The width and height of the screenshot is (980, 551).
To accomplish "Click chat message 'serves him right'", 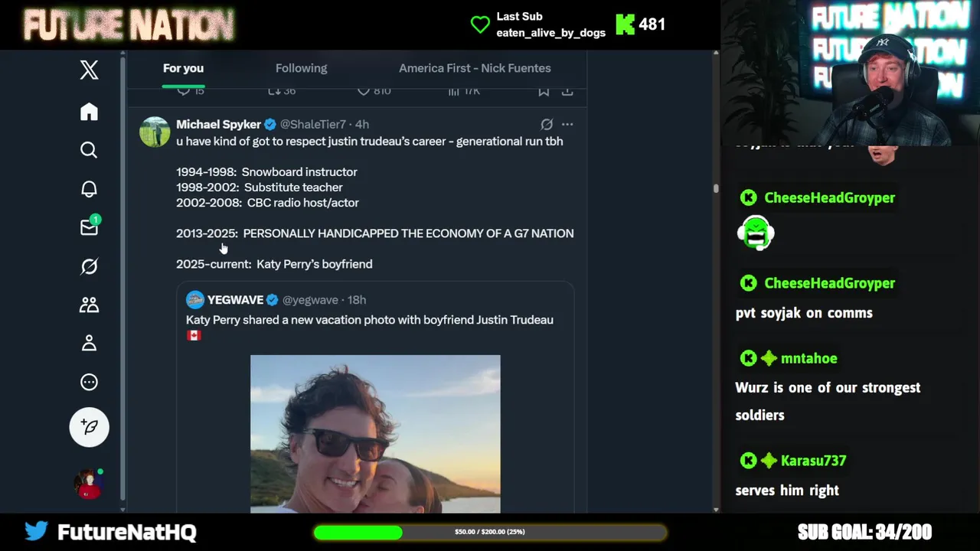I will 787,491.
